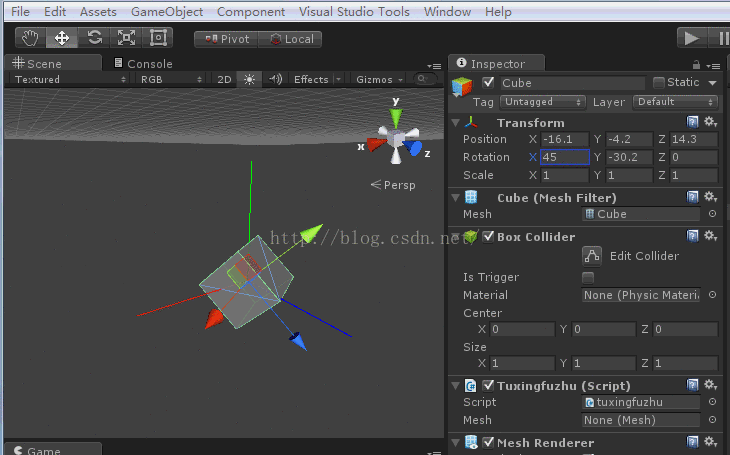Open object picker for Mesh Filter Mesh
This screenshot has width=730, height=455.
pyautogui.click(x=712, y=214)
